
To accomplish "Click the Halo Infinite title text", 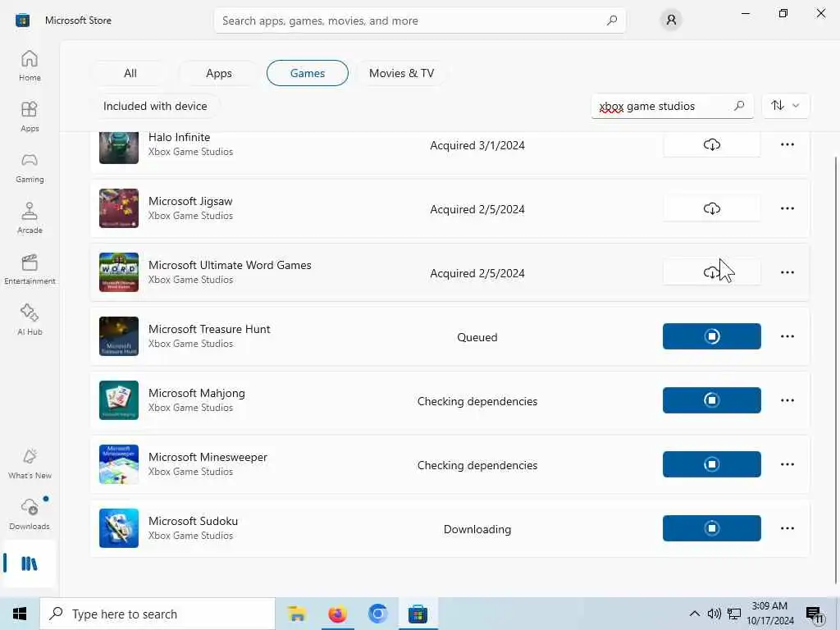I will (179, 137).
